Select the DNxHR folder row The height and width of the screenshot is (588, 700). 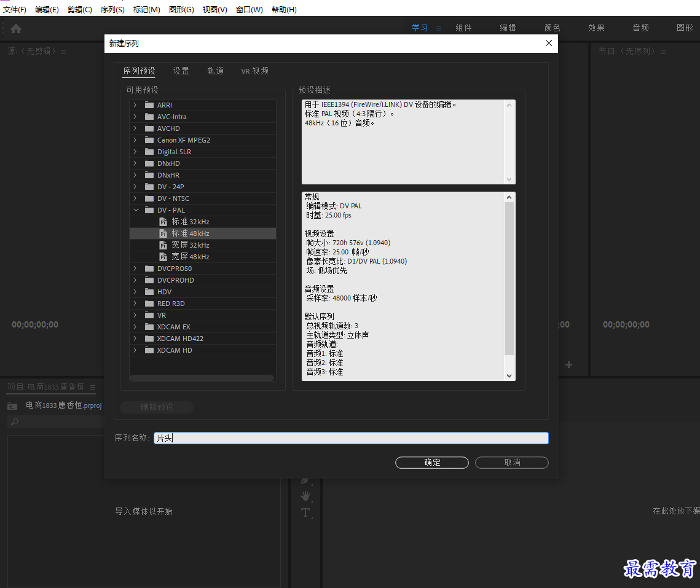[203, 175]
